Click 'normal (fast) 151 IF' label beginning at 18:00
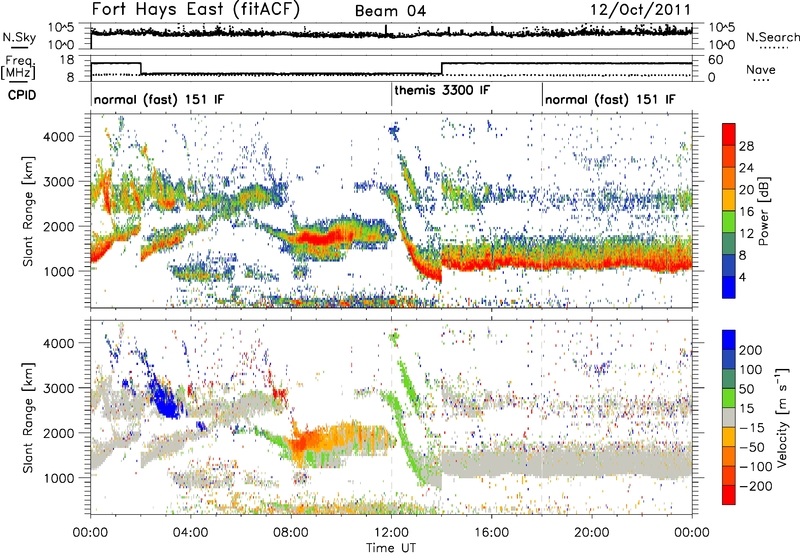This screenshot has width=800, height=554. (610, 99)
